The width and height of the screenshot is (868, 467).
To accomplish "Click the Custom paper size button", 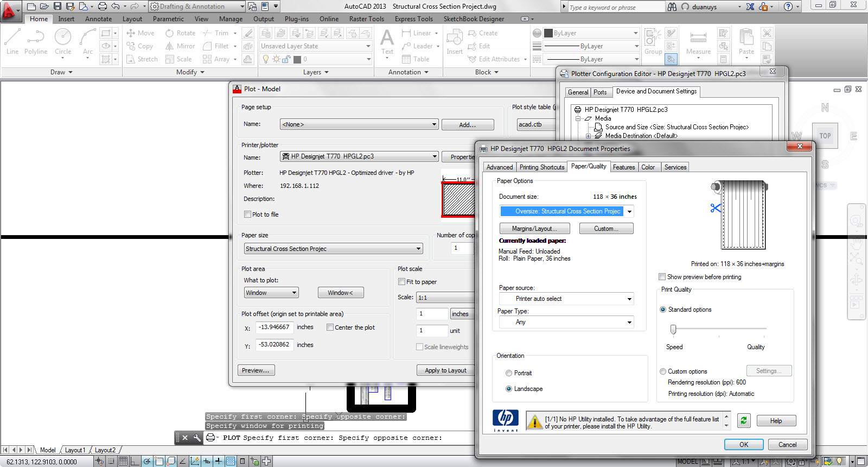I will (606, 229).
